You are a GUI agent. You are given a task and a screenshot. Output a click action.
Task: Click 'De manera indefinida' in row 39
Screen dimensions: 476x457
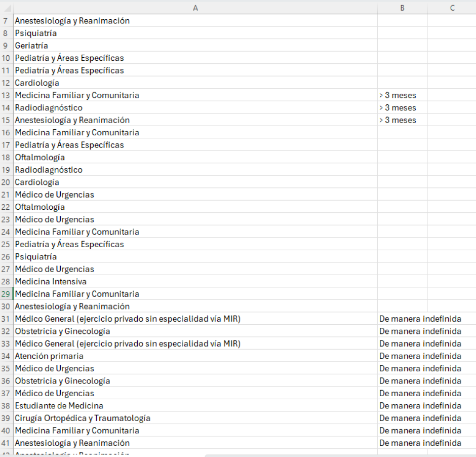point(420,418)
